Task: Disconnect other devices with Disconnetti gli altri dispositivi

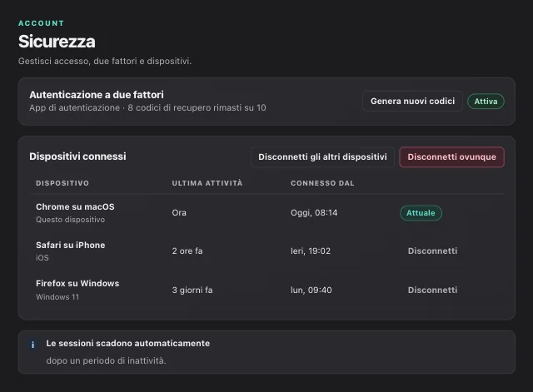Action: point(322,157)
